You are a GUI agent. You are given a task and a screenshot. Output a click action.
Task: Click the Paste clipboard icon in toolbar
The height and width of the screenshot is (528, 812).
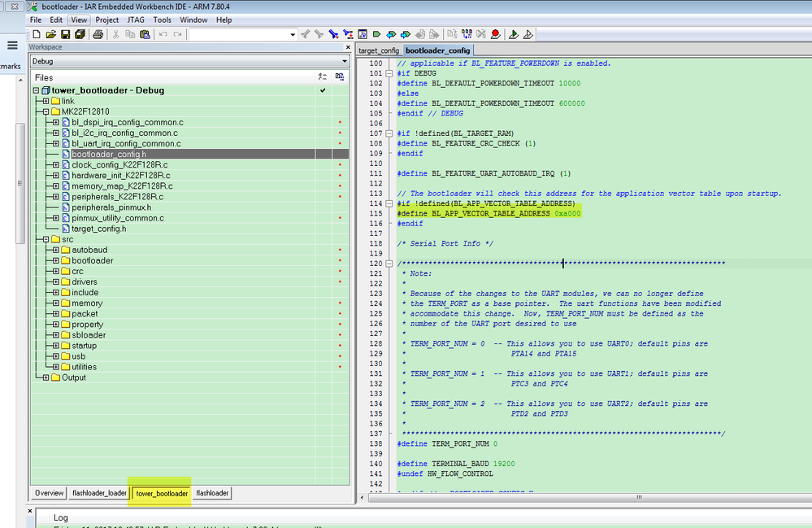145,34
